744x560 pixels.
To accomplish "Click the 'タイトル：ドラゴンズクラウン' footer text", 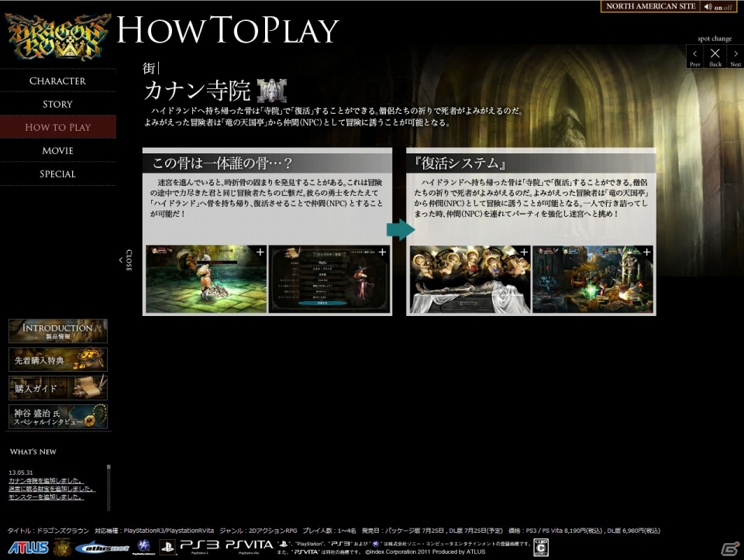I will pyautogui.click(x=48, y=531).
